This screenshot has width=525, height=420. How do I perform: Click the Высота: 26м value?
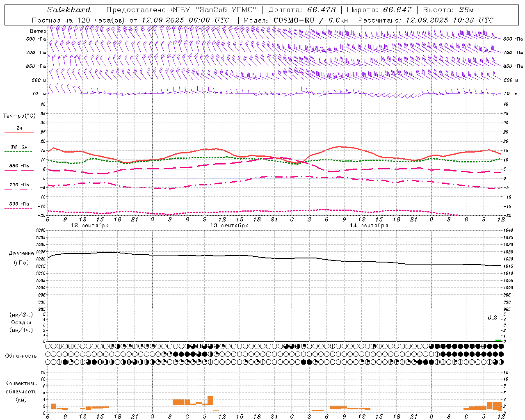[448, 10]
